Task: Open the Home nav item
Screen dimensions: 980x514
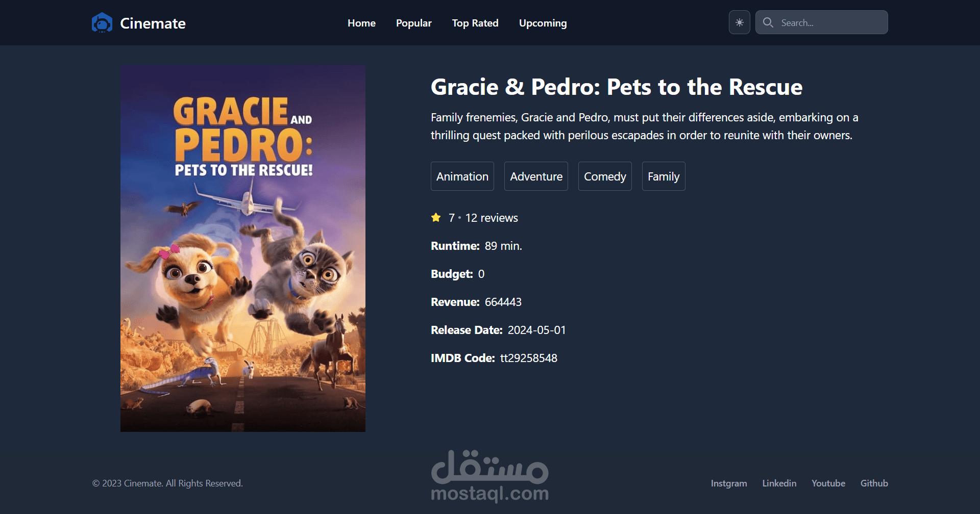Action: coord(361,23)
